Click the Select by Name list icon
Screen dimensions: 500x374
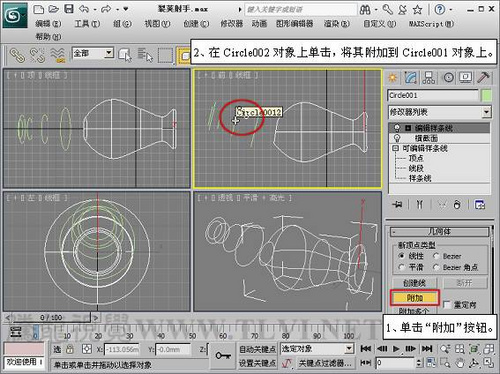click(x=145, y=55)
